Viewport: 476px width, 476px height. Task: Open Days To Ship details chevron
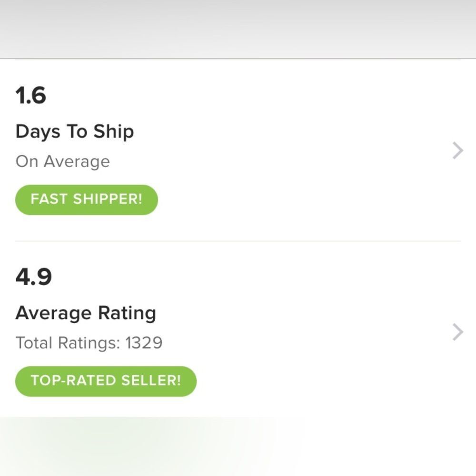click(457, 151)
